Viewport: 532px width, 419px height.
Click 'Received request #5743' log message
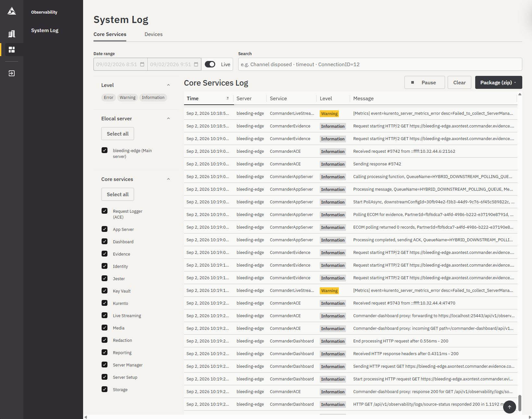(x=404, y=303)
